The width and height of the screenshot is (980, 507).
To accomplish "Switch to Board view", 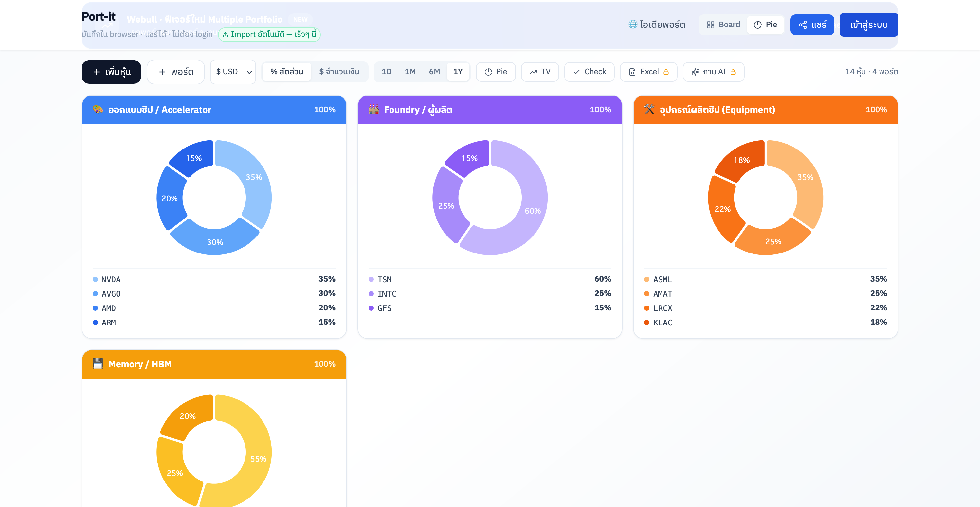I will [x=723, y=25].
